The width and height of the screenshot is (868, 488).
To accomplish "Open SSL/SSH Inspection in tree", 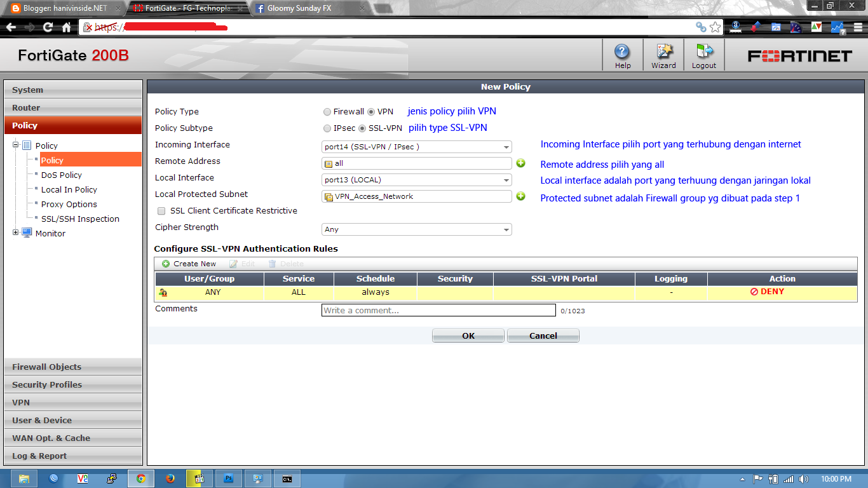I will point(80,219).
